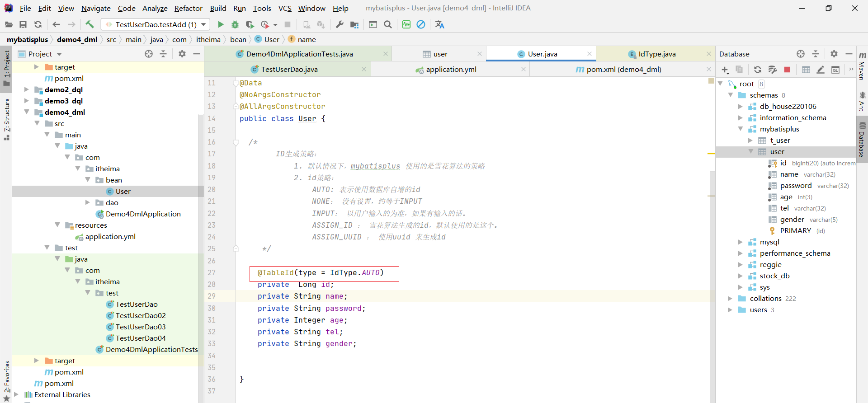Select the PRIMARY key entry in user table

795,231
